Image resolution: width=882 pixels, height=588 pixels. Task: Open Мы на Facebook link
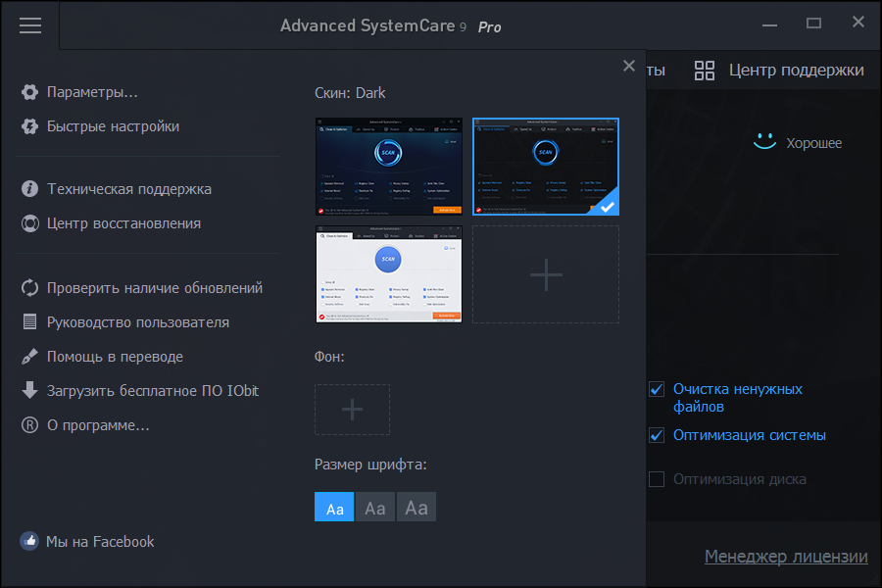pos(100,542)
